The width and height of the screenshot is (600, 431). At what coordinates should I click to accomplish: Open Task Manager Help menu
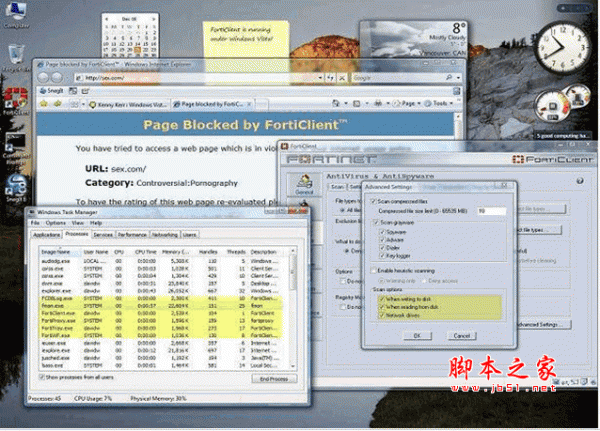[96, 223]
